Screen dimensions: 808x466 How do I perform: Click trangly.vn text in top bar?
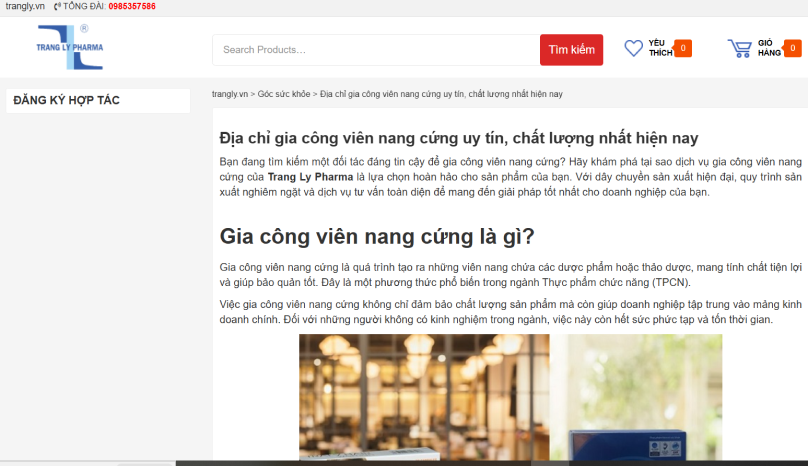pyautogui.click(x=25, y=6)
